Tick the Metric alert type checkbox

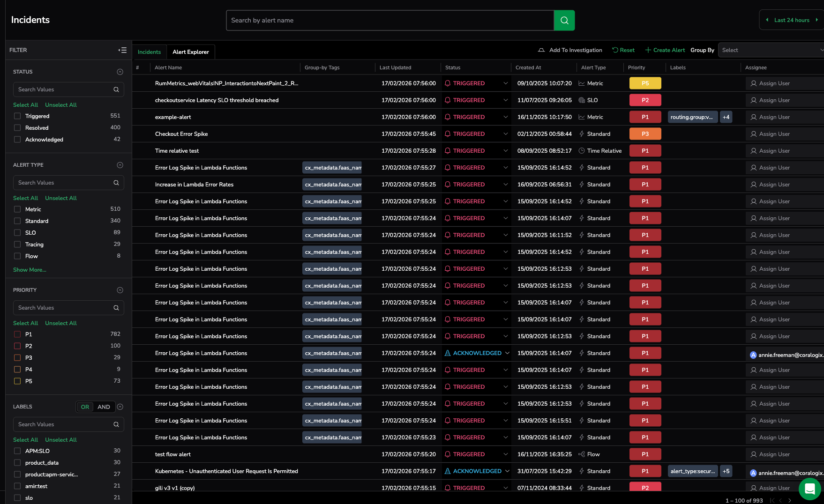(17, 209)
